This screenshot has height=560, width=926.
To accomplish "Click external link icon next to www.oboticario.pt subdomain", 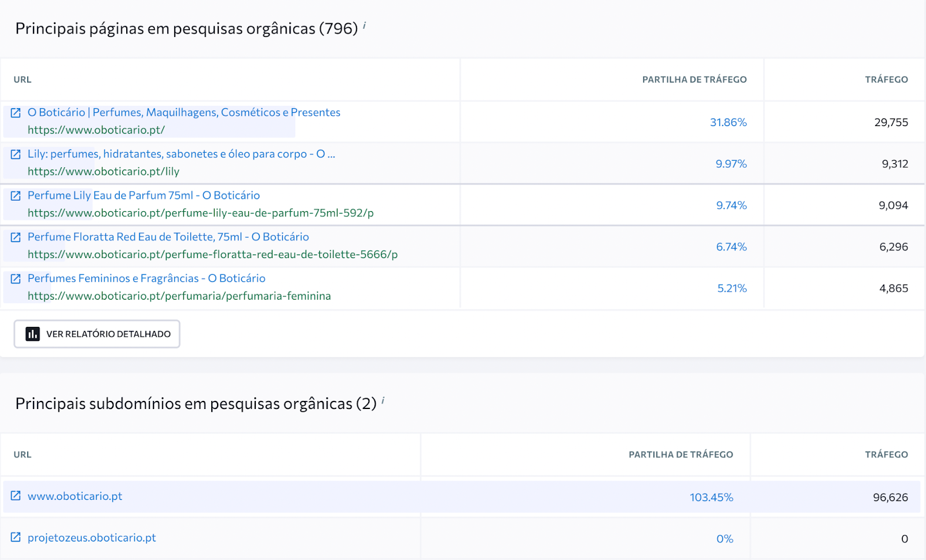I will (16, 496).
